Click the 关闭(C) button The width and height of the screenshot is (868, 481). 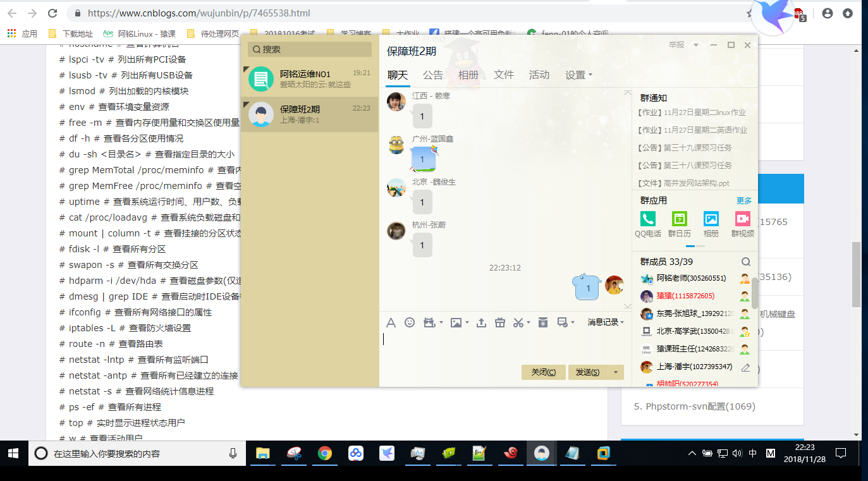[544, 372]
